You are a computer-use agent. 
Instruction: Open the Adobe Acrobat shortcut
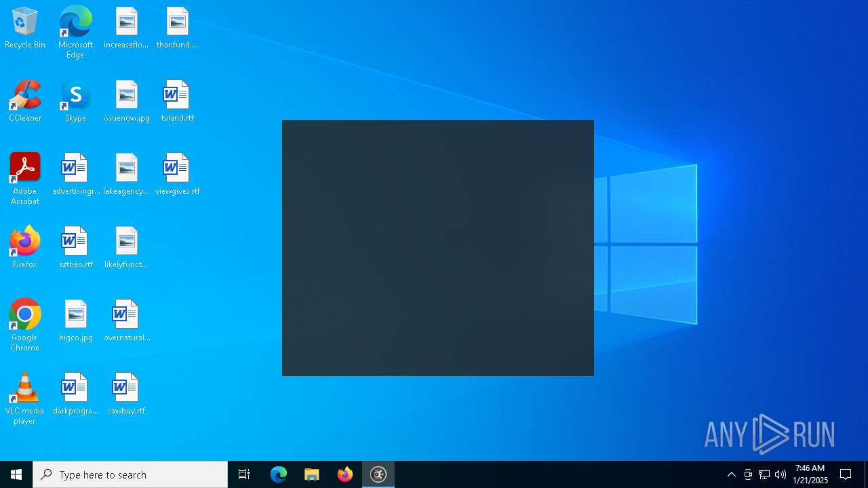click(x=25, y=179)
